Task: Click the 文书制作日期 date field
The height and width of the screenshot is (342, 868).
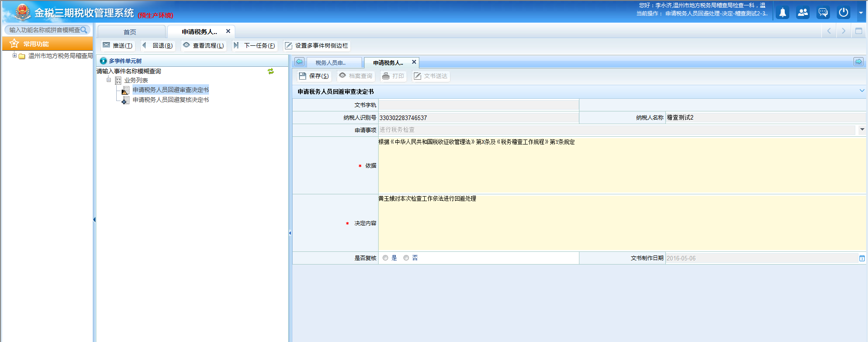Action: [761, 258]
